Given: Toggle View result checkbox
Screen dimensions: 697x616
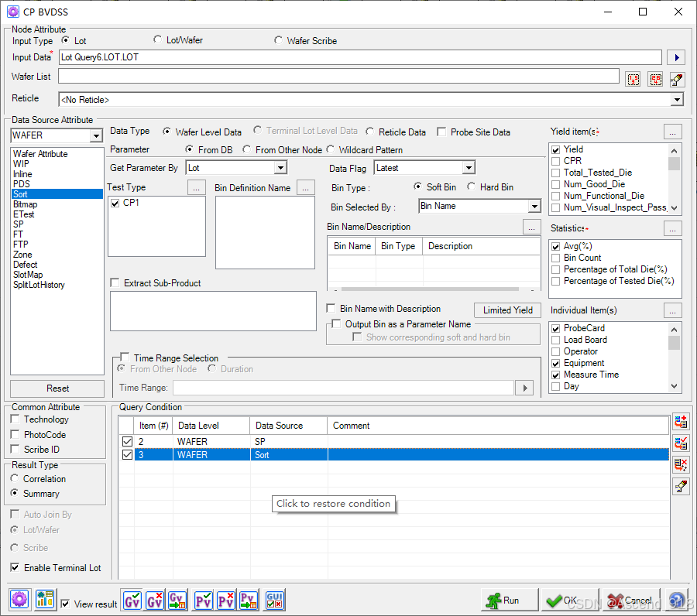Looking at the screenshot, I should pos(65,604).
